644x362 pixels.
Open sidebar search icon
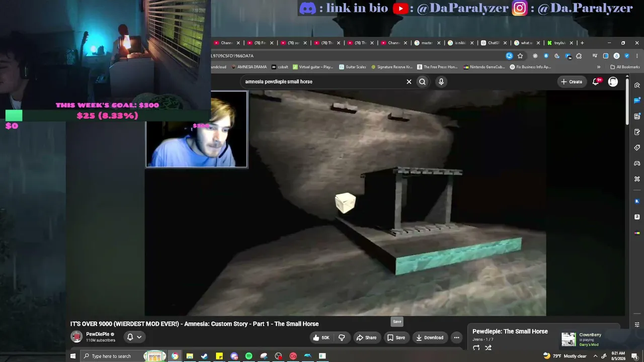[637, 85]
